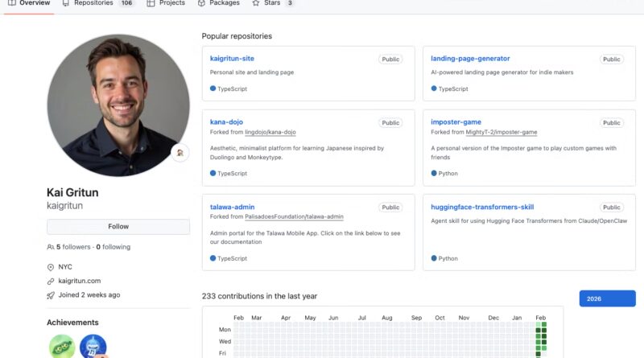Open the kaigritun.com website link
This screenshot has height=358, width=644.
click(79, 281)
